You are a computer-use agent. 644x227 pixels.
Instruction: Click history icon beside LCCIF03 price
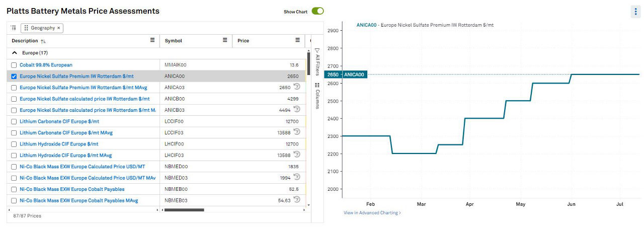tap(297, 132)
